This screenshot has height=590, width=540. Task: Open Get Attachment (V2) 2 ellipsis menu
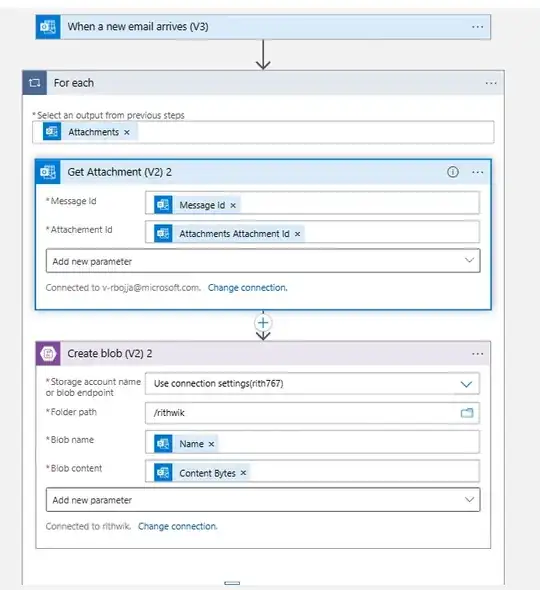pyautogui.click(x=478, y=172)
